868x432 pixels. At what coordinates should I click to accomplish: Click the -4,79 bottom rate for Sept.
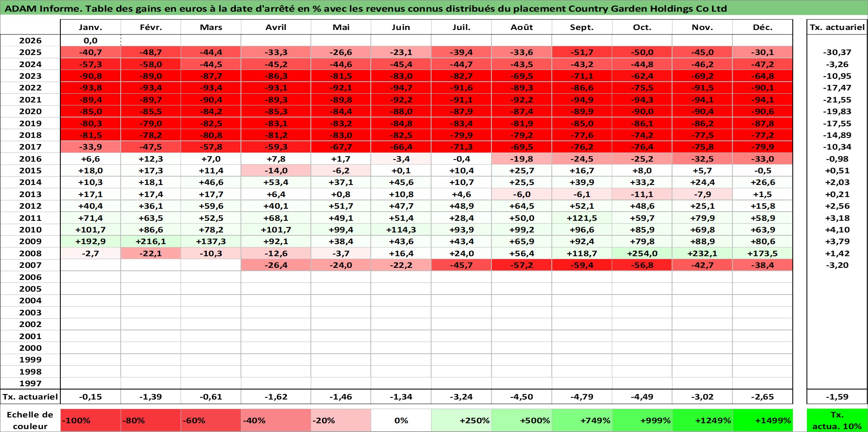coord(582,397)
